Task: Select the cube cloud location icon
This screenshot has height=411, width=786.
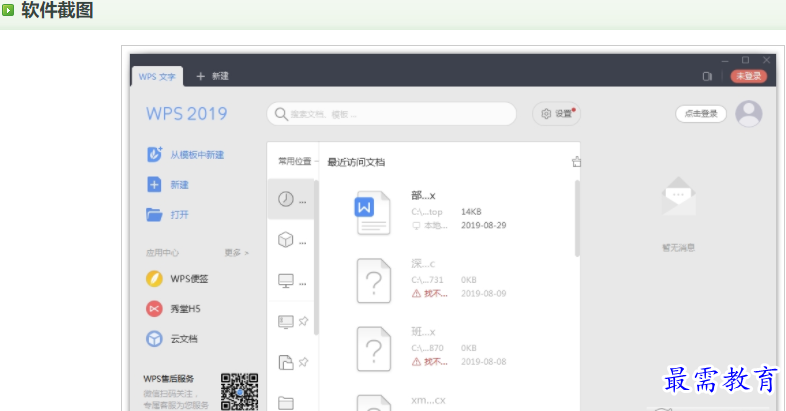Action: click(286, 240)
